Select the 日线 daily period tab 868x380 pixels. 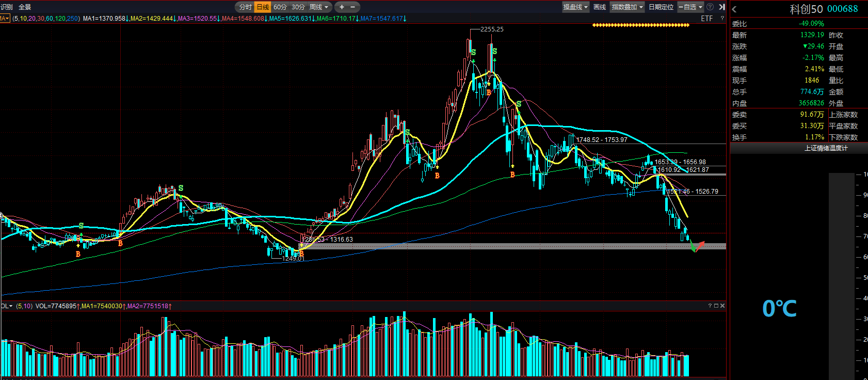pyautogui.click(x=263, y=7)
